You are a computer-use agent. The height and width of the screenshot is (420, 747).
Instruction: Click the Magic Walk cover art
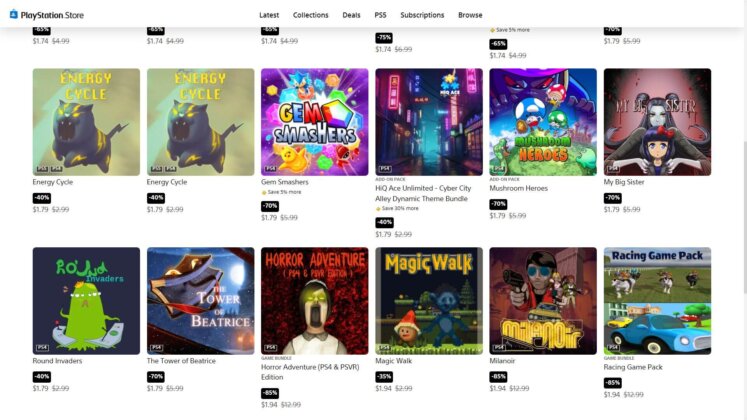coord(429,301)
